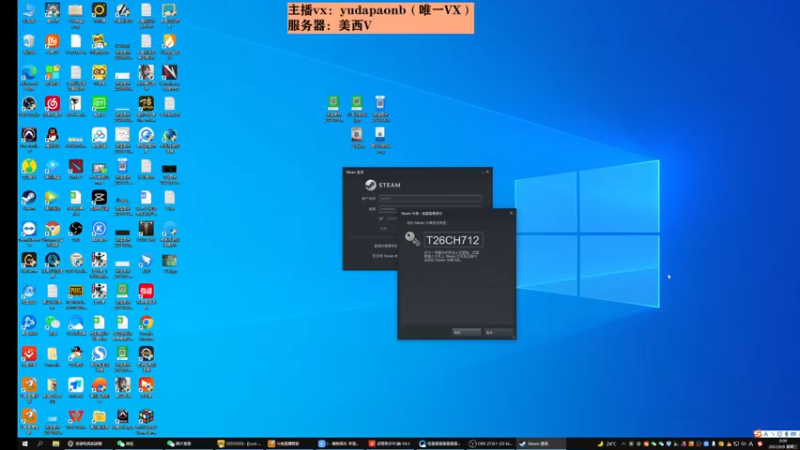Select the Chrome icon beside TeamViewer

(52, 234)
